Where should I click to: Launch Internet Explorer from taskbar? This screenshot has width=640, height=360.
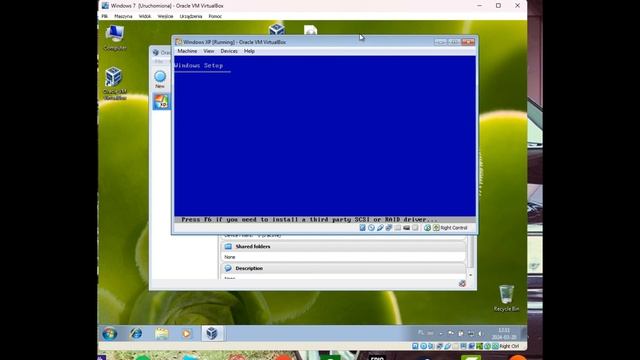[x=136, y=333]
